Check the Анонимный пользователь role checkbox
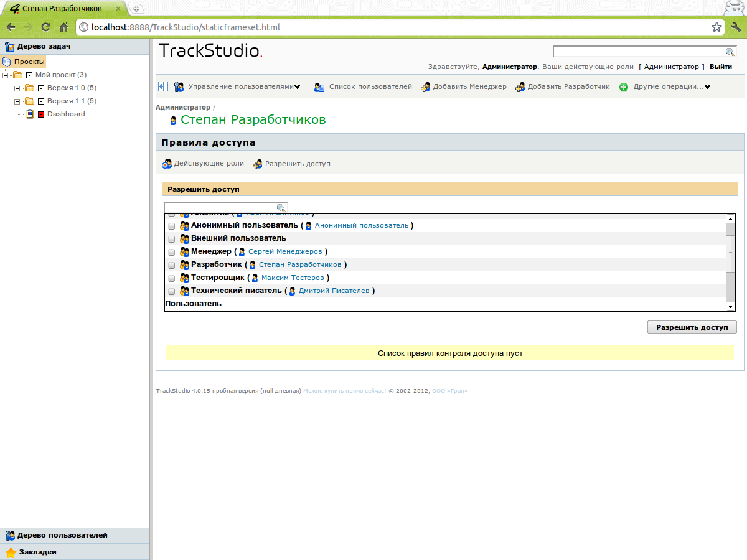The image size is (747, 560). [172, 226]
